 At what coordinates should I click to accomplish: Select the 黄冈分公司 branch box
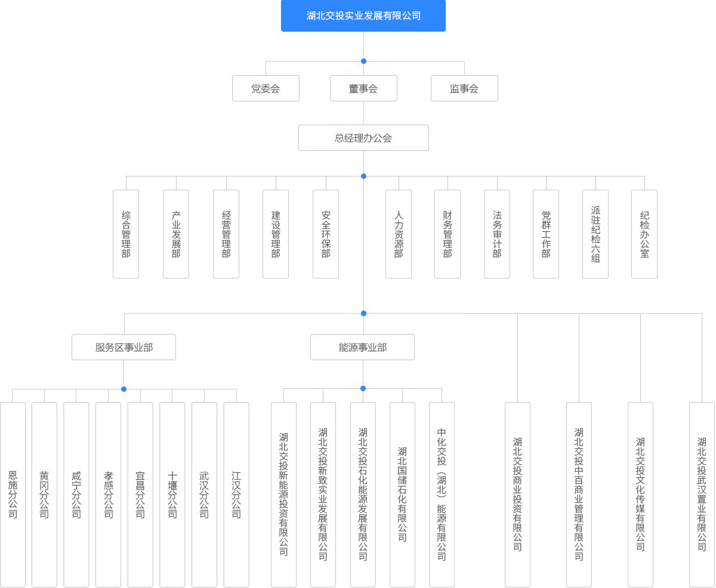click(x=44, y=495)
